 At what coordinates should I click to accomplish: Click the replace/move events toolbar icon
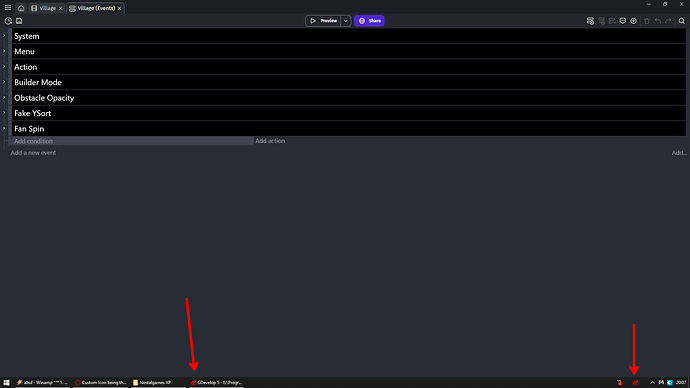pyautogui.click(x=612, y=21)
